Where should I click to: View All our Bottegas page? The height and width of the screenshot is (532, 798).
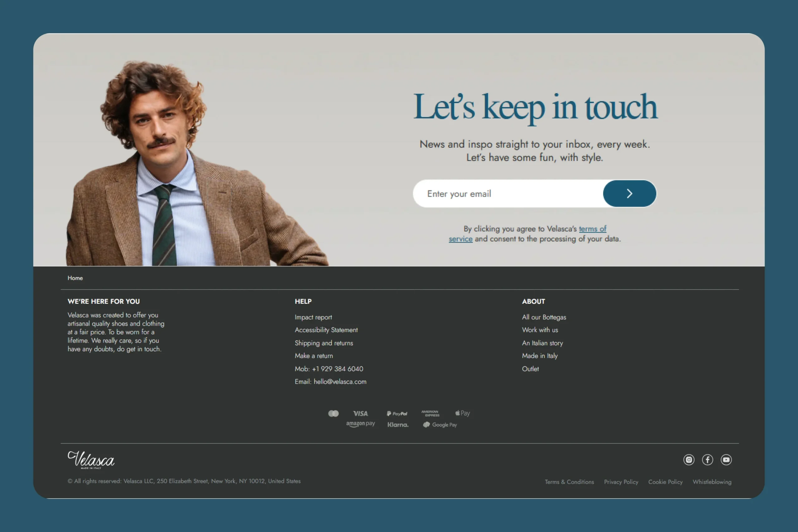[x=544, y=317]
